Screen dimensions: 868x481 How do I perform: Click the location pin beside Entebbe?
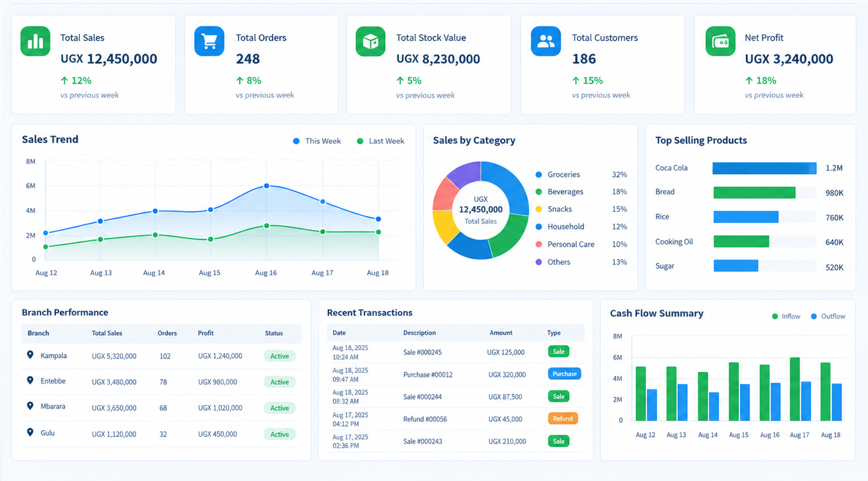click(30, 381)
